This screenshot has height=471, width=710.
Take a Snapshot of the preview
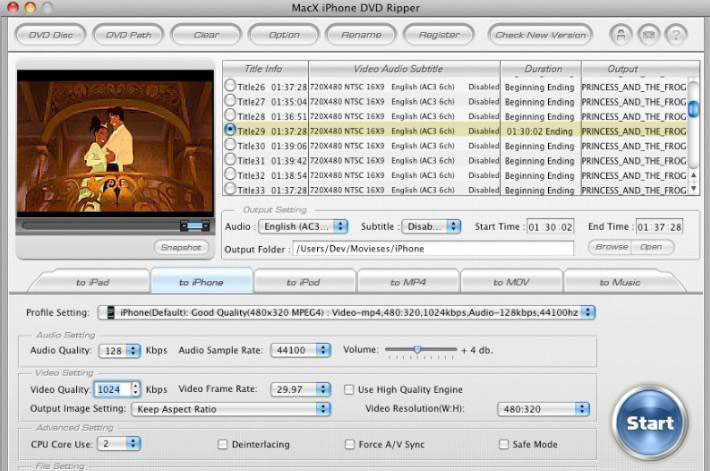181,247
